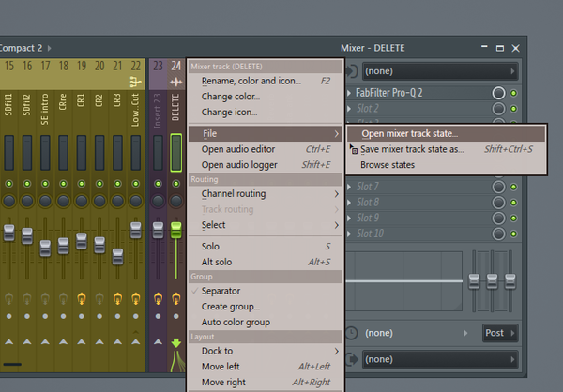Open audio editor from context menu
Image resolution: width=563 pixels, height=392 pixels.
coord(266,149)
